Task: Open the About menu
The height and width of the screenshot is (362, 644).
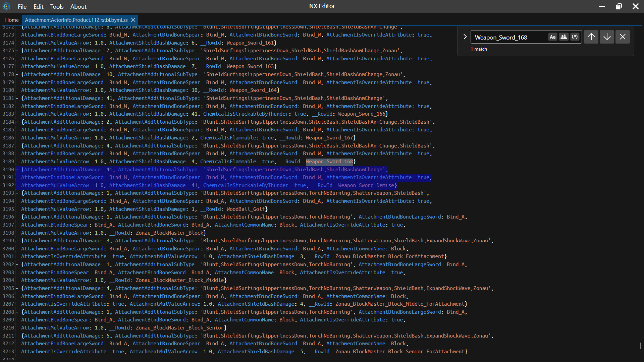Action: (78, 6)
